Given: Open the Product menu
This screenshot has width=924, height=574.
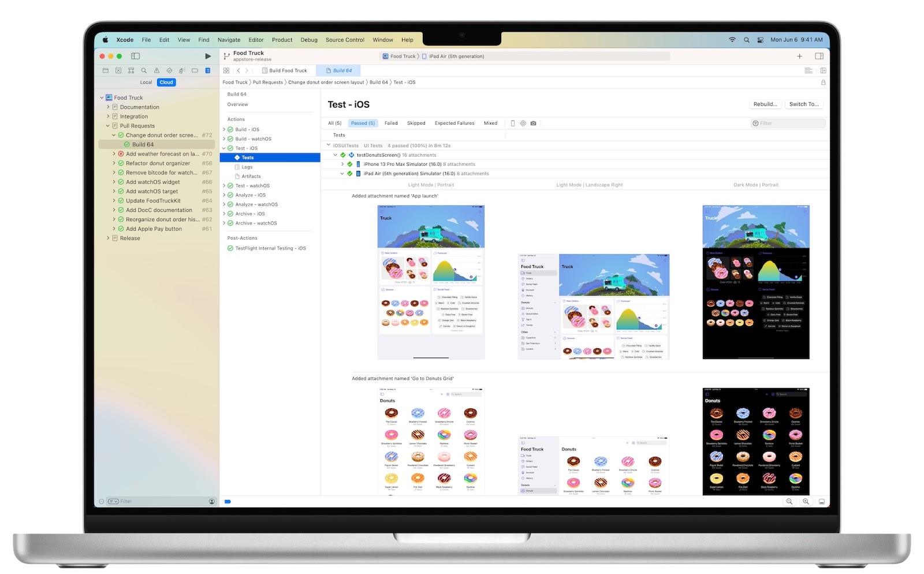Looking at the screenshot, I should [x=282, y=40].
